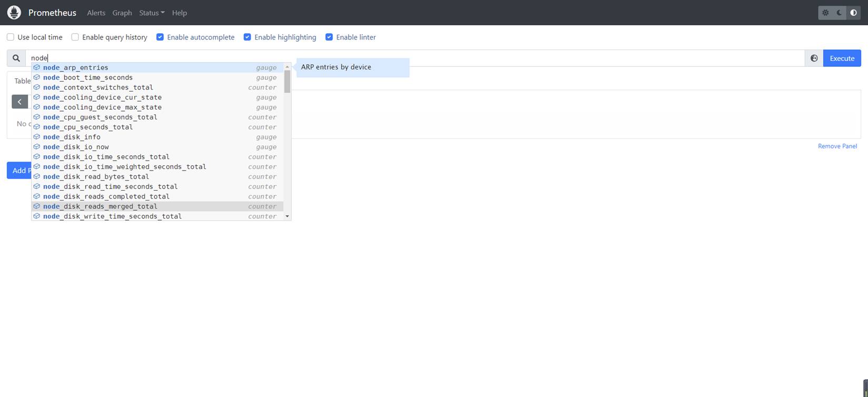The height and width of the screenshot is (397, 868).
Task: Select node_disk_info suggestion
Action: (157, 137)
